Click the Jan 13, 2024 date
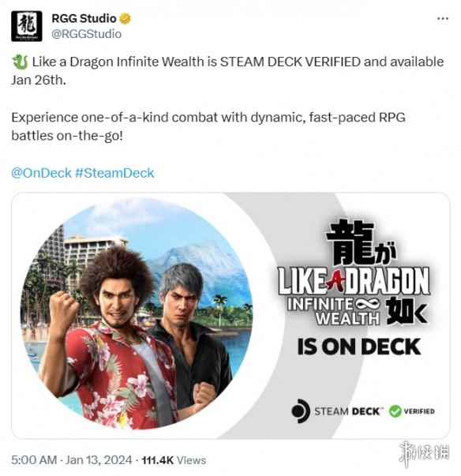461x476 pixels. coord(99,460)
